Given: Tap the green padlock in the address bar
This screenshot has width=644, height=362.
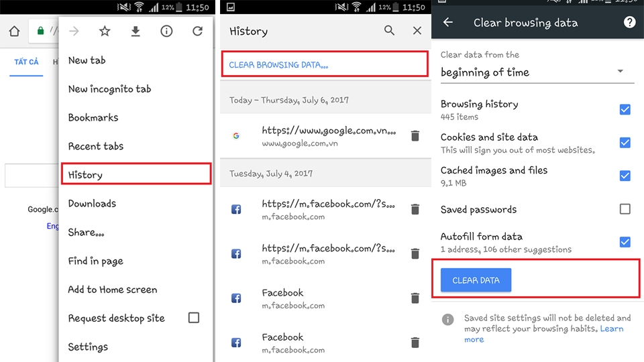Looking at the screenshot, I should (40, 31).
